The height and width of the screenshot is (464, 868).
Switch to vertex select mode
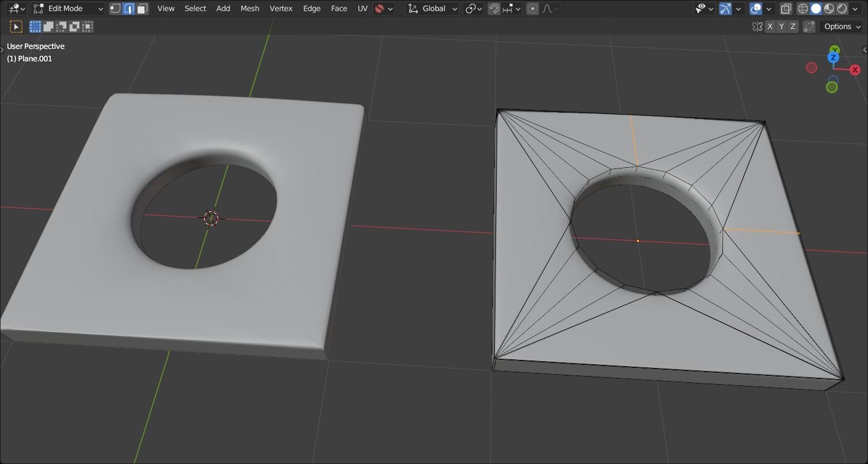pyautogui.click(x=115, y=9)
